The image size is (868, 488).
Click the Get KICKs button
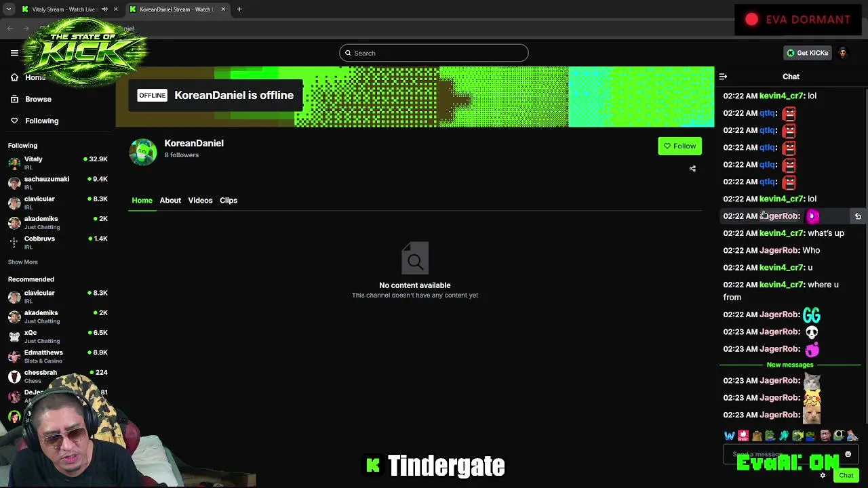click(x=807, y=53)
